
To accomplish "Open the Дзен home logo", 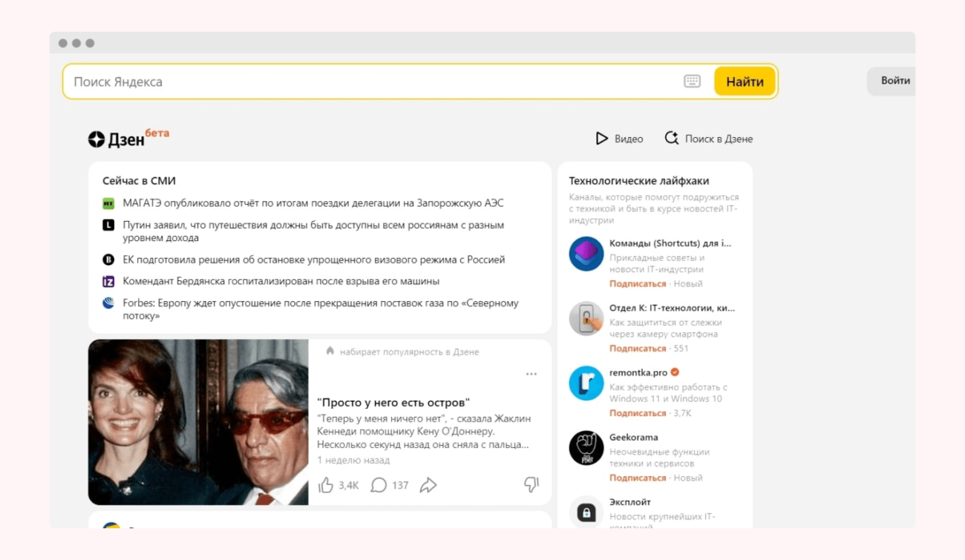I will 115,137.
